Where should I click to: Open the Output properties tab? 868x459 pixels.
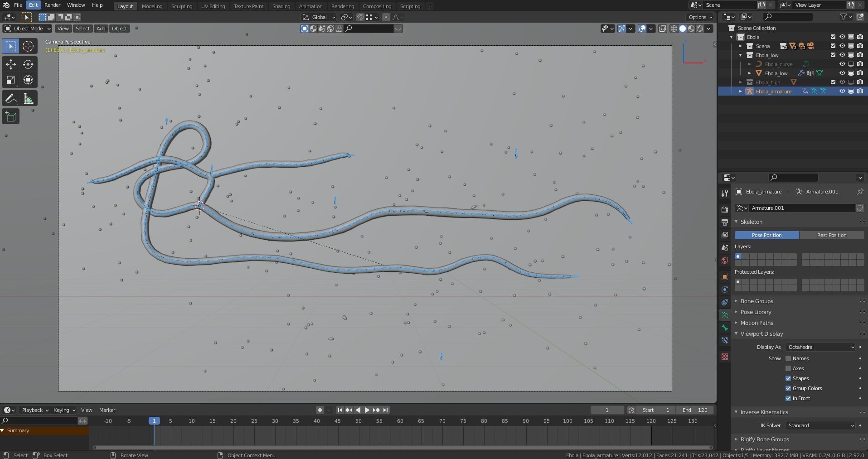tap(725, 222)
